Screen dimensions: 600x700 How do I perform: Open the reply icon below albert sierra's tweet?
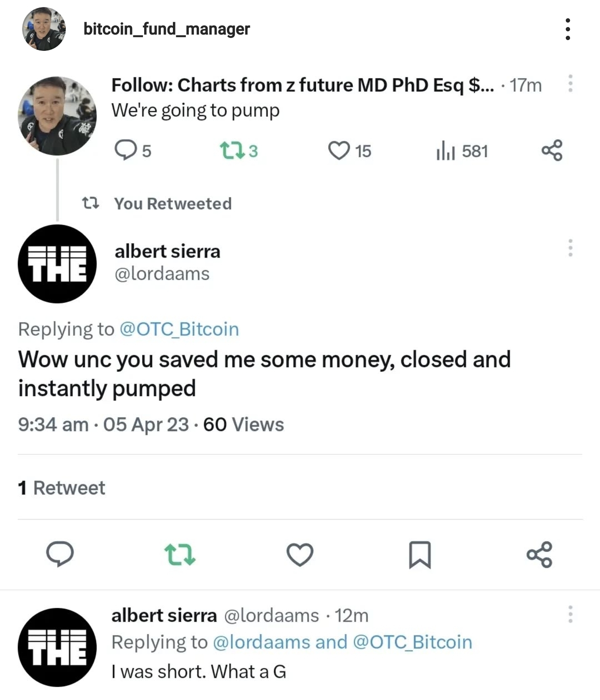pos(61,553)
